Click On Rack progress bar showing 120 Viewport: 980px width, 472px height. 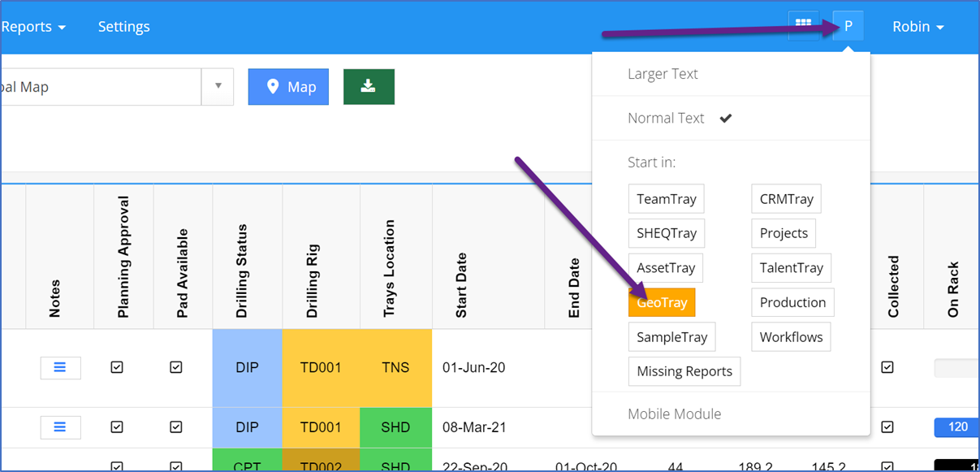coord(956,427)
